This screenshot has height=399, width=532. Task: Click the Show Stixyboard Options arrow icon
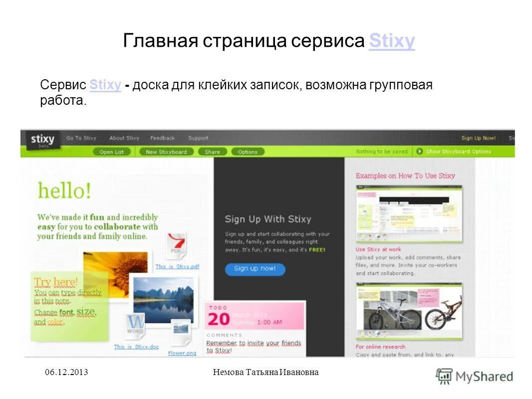(420, 151)
